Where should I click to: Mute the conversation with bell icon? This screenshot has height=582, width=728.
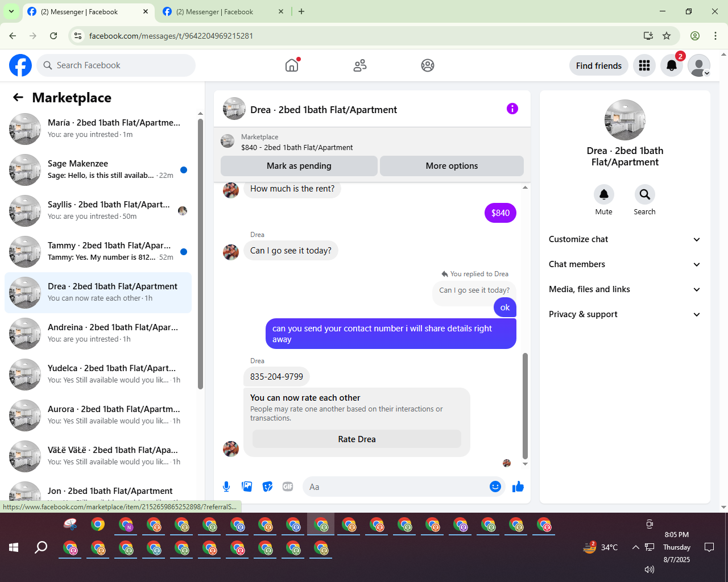coord(604,194)
